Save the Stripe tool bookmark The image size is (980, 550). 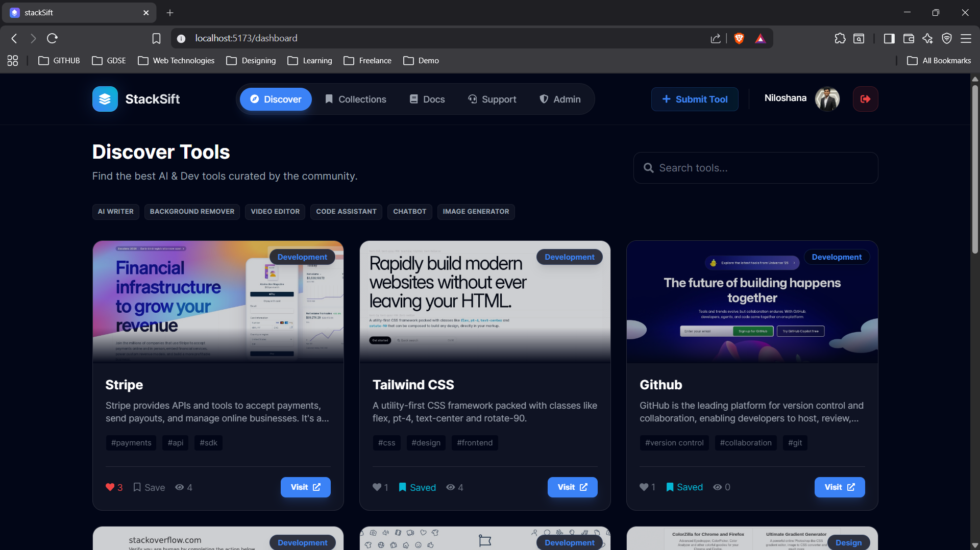point(149,487)
